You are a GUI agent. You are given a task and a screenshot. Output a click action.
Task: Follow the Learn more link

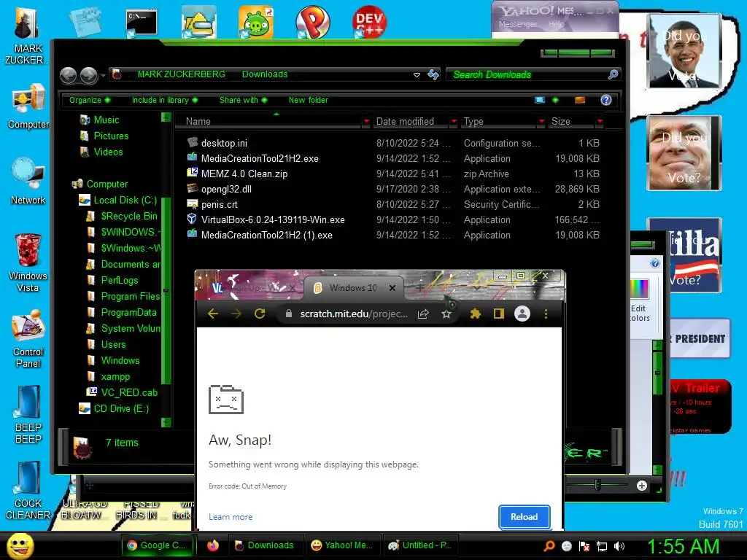231,517
